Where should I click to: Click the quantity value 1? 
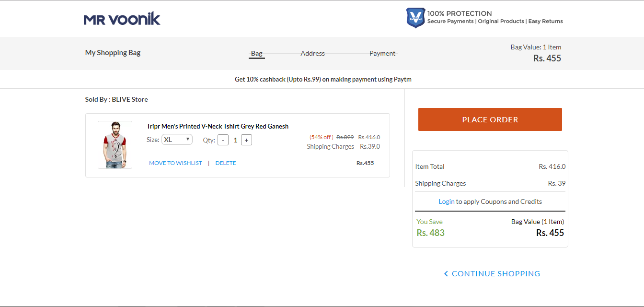point(235,140)
